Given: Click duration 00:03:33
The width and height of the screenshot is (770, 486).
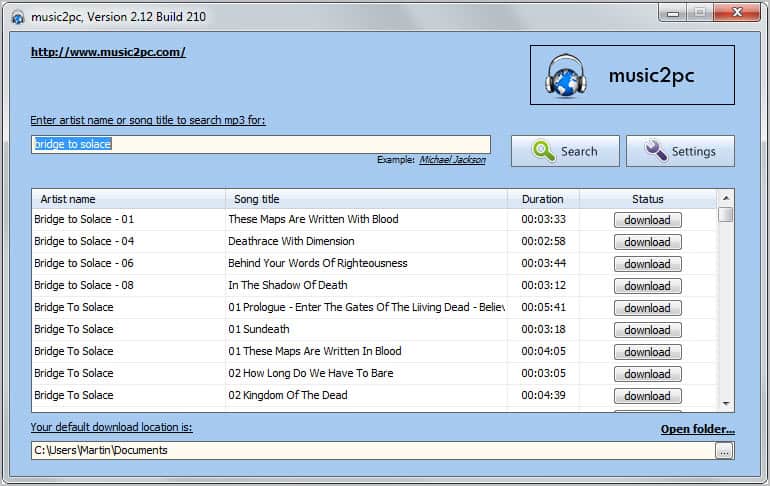Looking at the screenshot, I should click(x=544, y=219).
